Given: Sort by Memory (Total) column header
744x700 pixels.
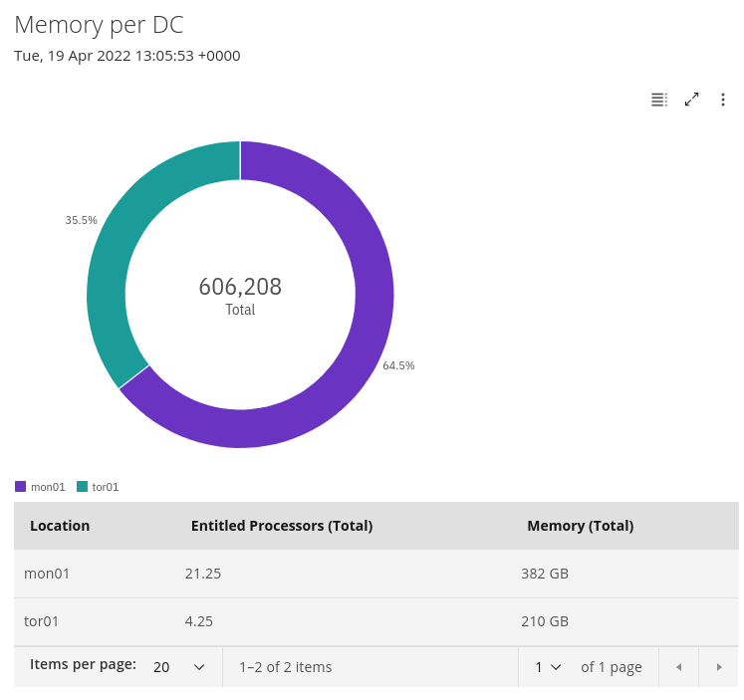Looking at the screenshot, I should tap(581, 526).
